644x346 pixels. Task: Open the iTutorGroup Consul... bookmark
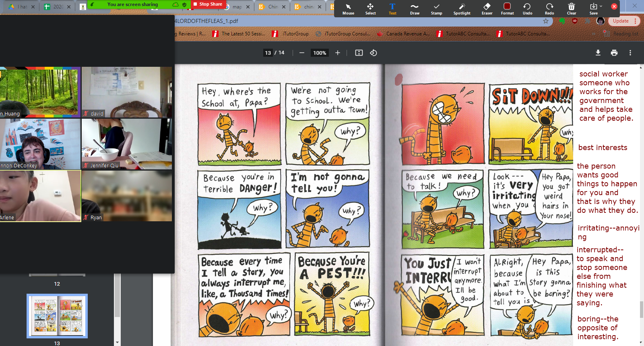(343, 34)
